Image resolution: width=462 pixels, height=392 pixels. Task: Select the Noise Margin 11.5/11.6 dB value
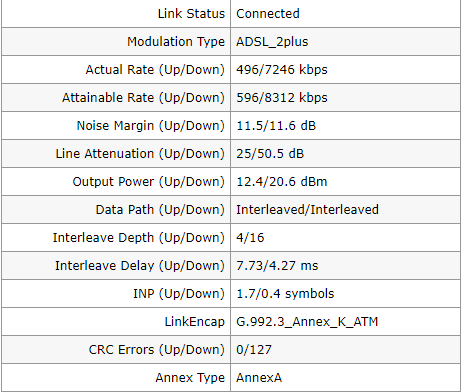(276, 126)
